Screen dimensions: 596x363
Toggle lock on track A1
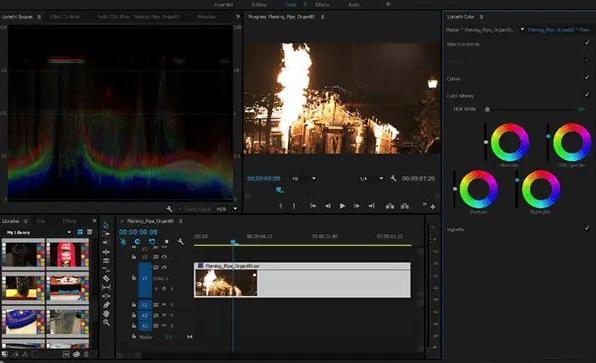click(x=134, y=304)
